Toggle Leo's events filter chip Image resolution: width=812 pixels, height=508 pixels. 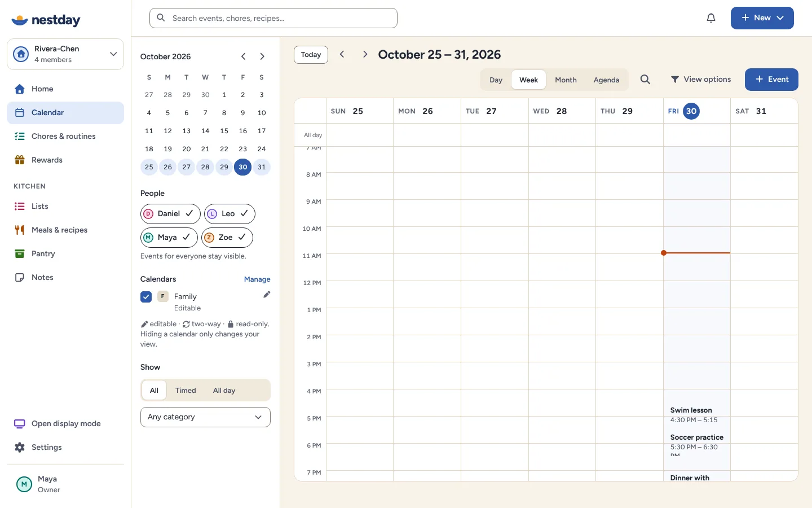pyautogui.click(x=230, y=214)
